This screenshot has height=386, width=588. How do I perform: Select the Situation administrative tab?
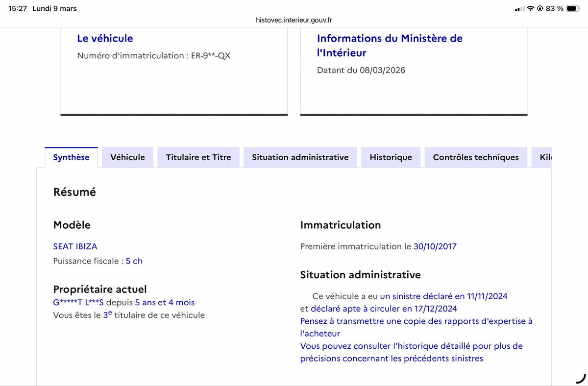300,157
